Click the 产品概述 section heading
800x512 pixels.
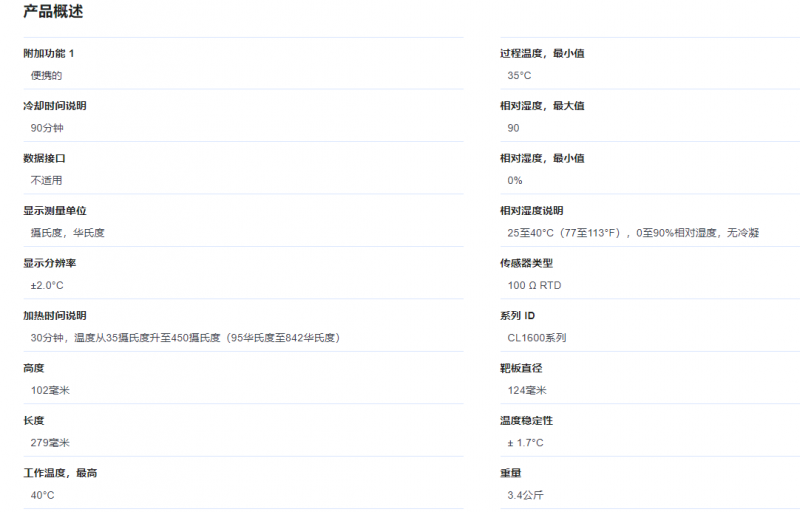tap(53, 12)
